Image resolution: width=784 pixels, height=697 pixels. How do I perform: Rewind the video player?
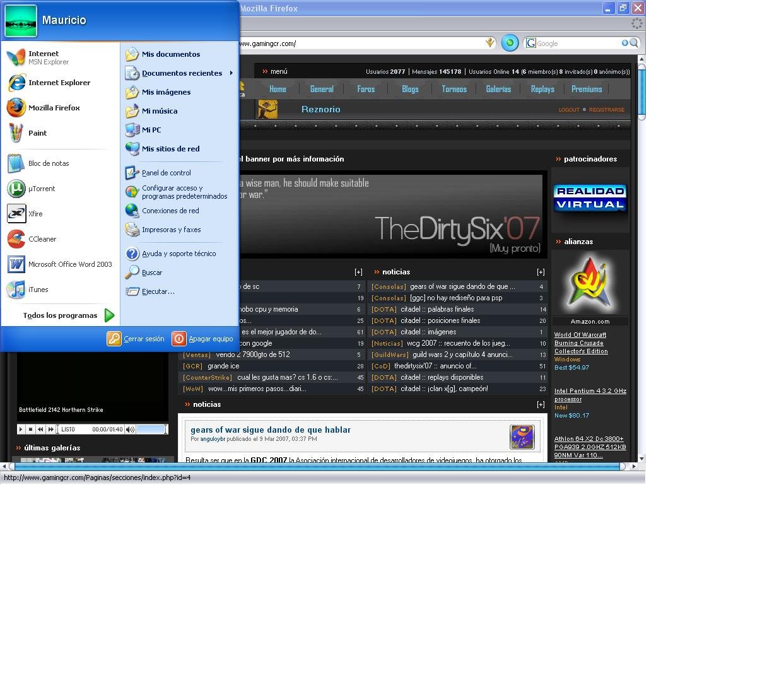point(40,429)
